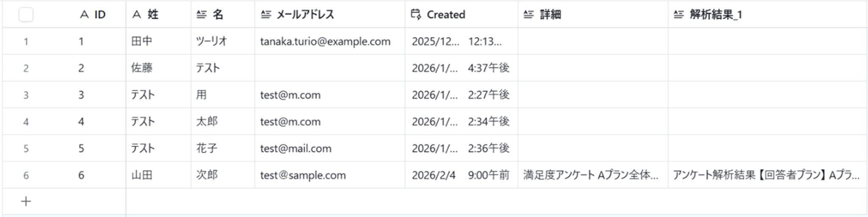Click the text type icon beside 姓 header

pos(136,15)
